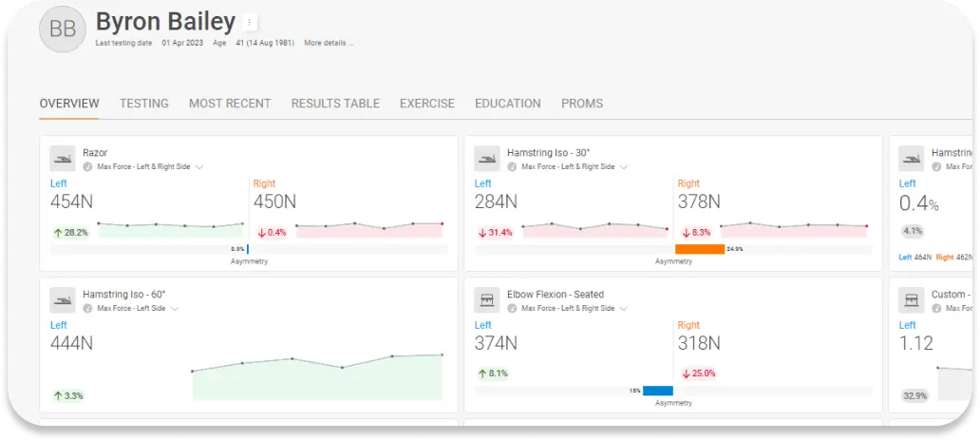Open the Elbow Flexion - Seated metric dropdown

tap(624, 309)
